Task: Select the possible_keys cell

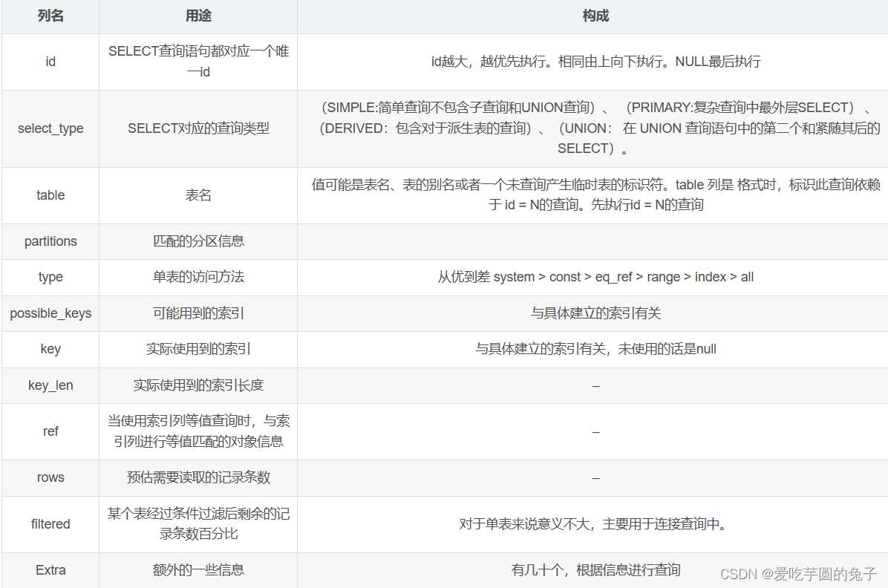Action: point(50,313)
